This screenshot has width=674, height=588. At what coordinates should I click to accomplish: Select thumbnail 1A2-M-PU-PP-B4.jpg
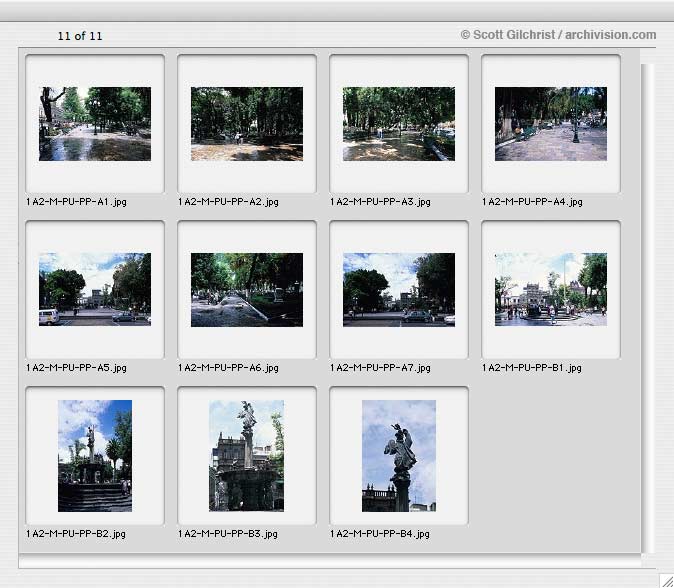pyautogui.click(x=399, y=456)
